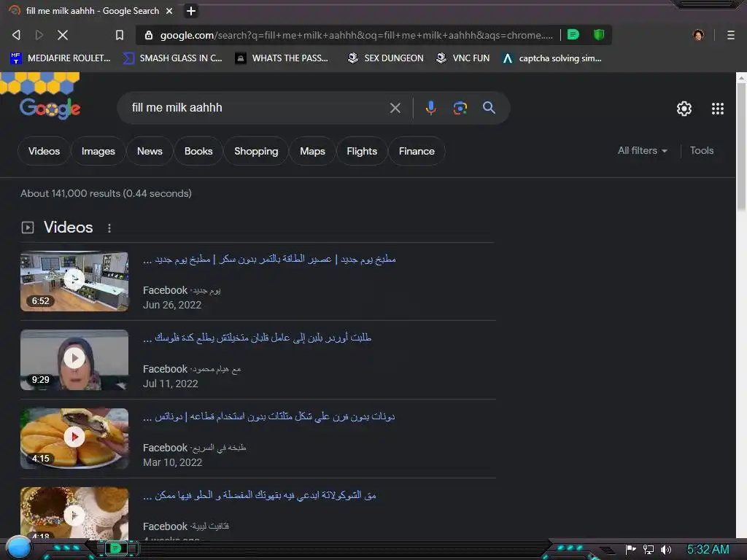Open the green chat extension icon in address bar
This screenshot has height=560, width=747.
[x=573, y=34]
